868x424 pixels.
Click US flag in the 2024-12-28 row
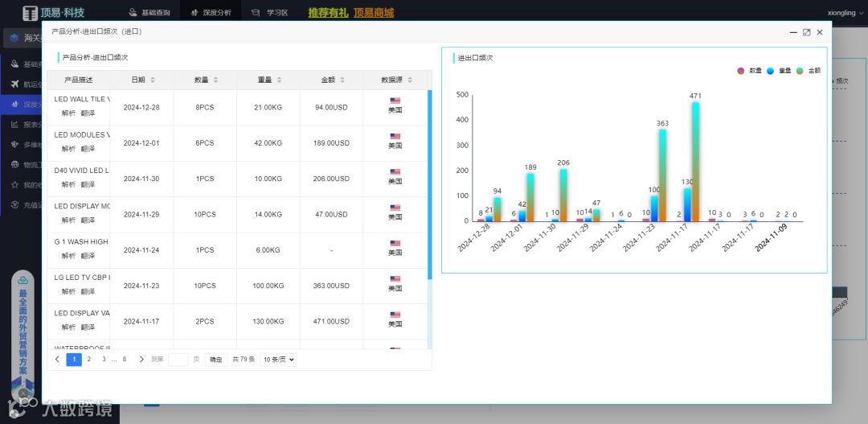[395, 101]
